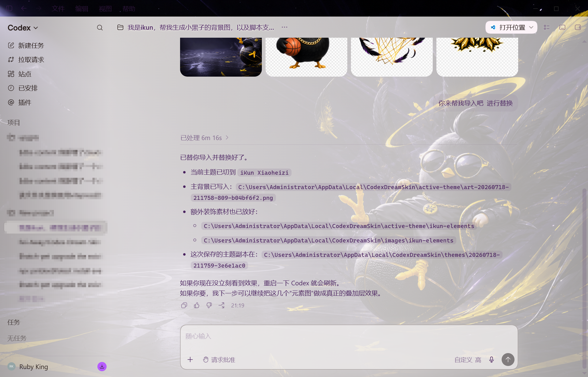Screen dimensions: 588x377
Task: Go back with the left arrow
Action: click(24, 8)
